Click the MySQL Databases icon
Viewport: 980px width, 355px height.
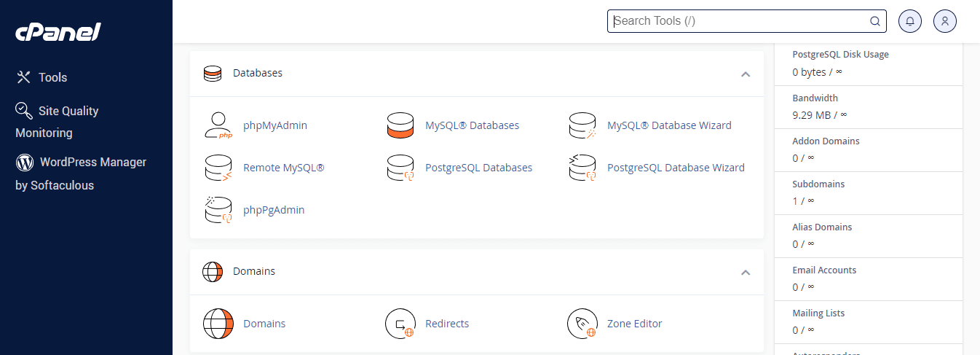point(400,125)
